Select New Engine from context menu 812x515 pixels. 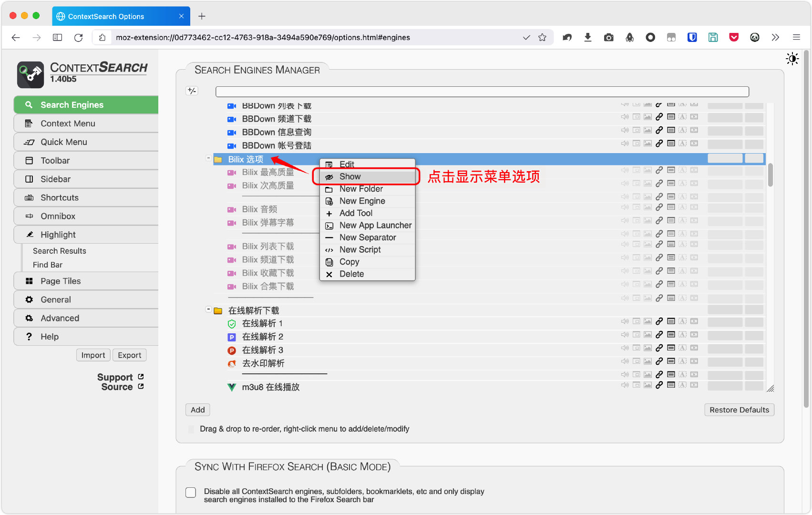tap(367, 201)
